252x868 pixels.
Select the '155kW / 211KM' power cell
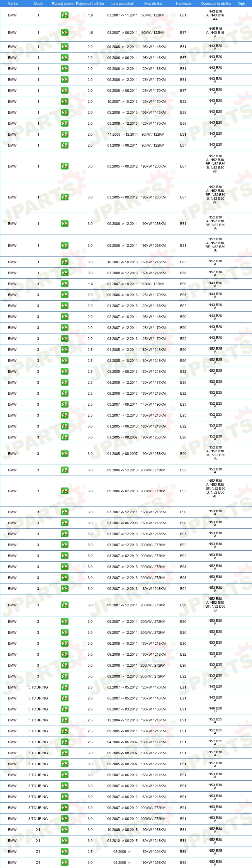tap(153, 775)
